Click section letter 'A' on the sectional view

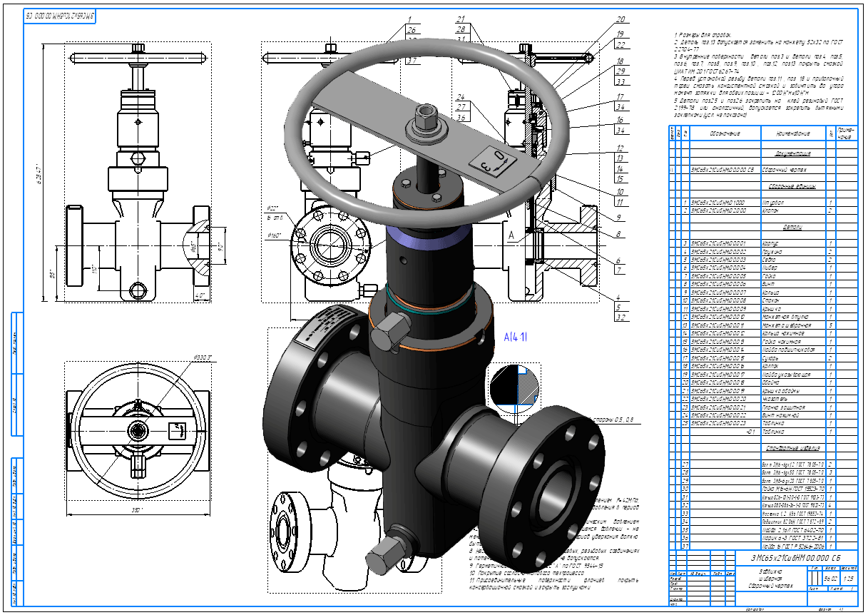(x=510, y=234)
